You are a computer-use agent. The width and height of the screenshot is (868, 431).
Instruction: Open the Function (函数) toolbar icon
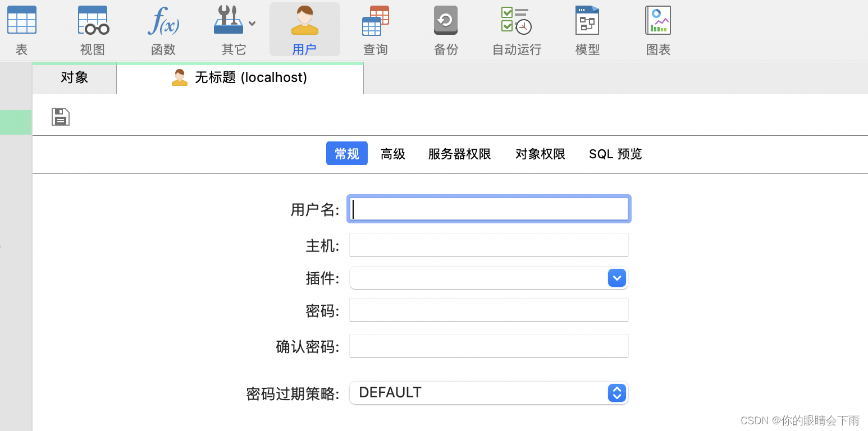tap(163, 29)
